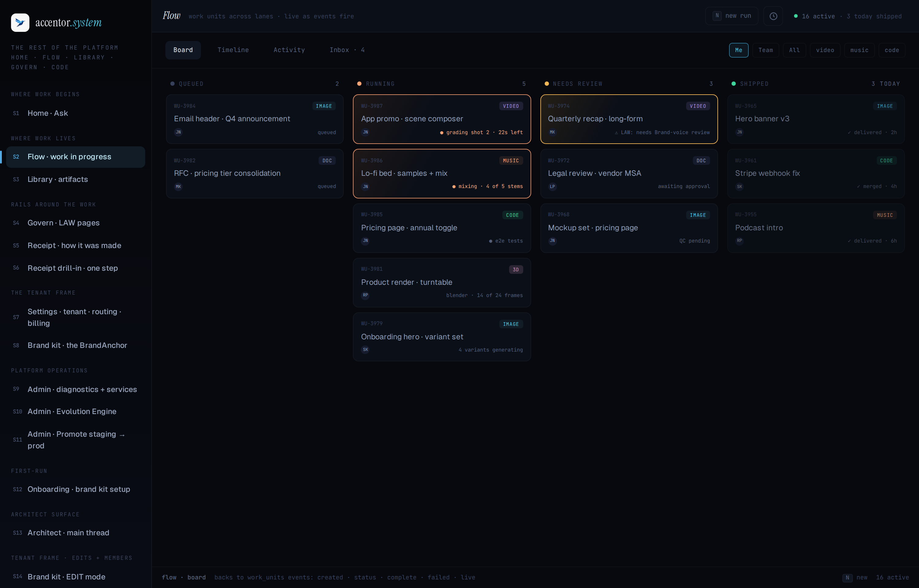Toggle the music filter chip

pyautogui.click(x=859, y=50)
